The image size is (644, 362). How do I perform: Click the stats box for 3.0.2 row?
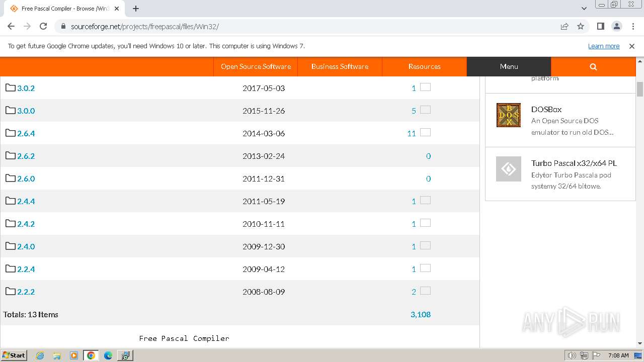pyautogui.click(x=425, y=87)
